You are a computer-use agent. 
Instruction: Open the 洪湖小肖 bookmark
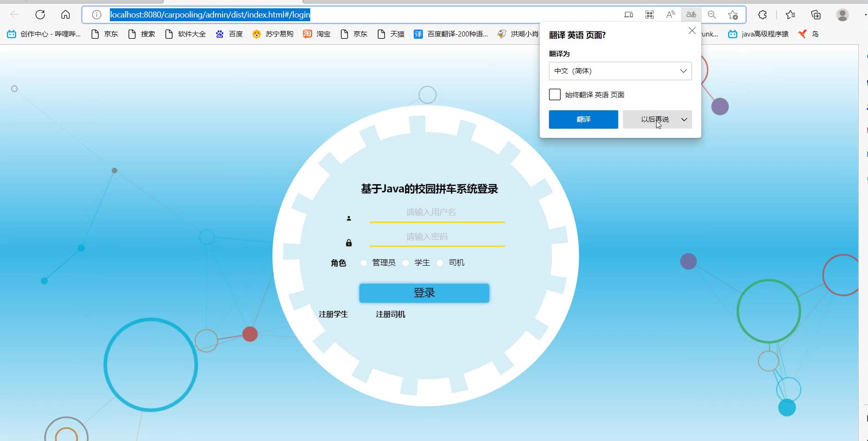tap(518, 34)
